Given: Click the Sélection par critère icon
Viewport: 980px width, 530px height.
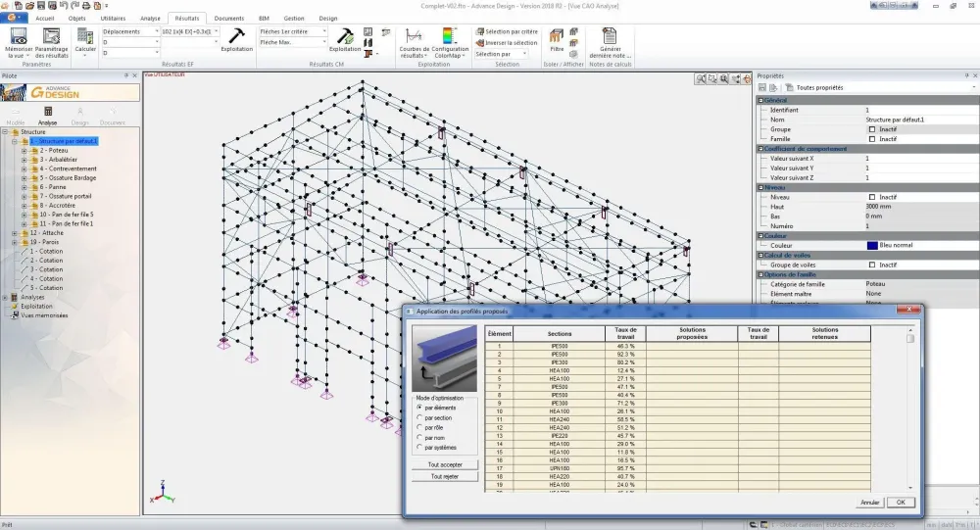Looking at the screenshot, I should point(480,31).
